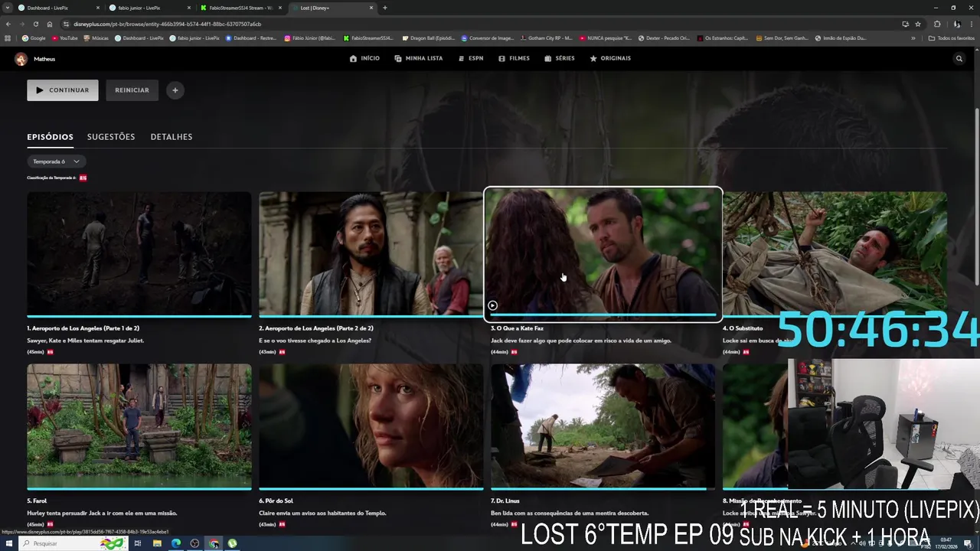Open the Todos os favoritos folder
This screenshot has height=551, width=980.
(951, 37)
